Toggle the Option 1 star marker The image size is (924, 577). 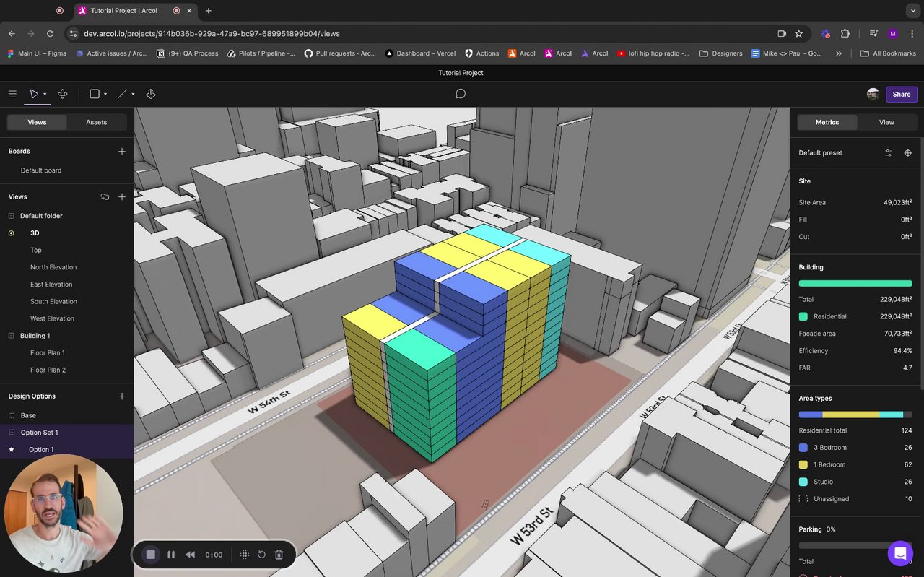12,450
